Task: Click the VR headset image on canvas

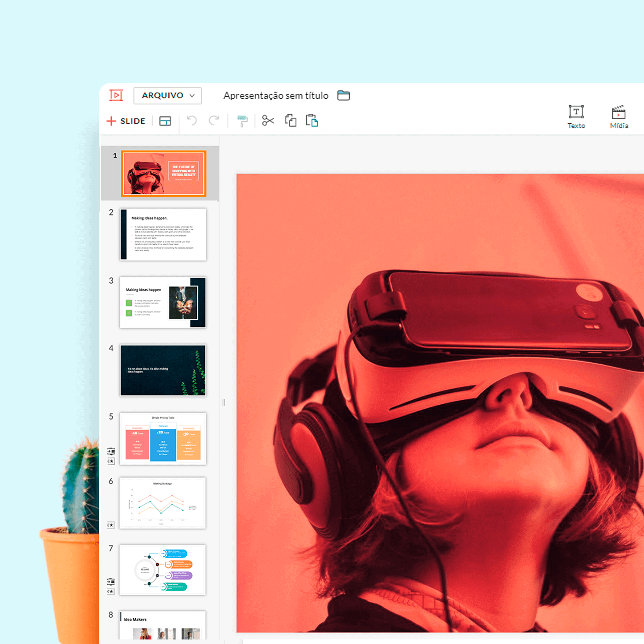Action: click(440, 403)
